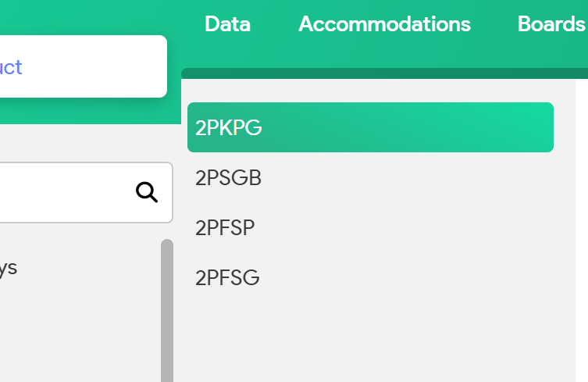Click the sidebar area below the search box
588x382 pixels.
click(x=78, y=328)
